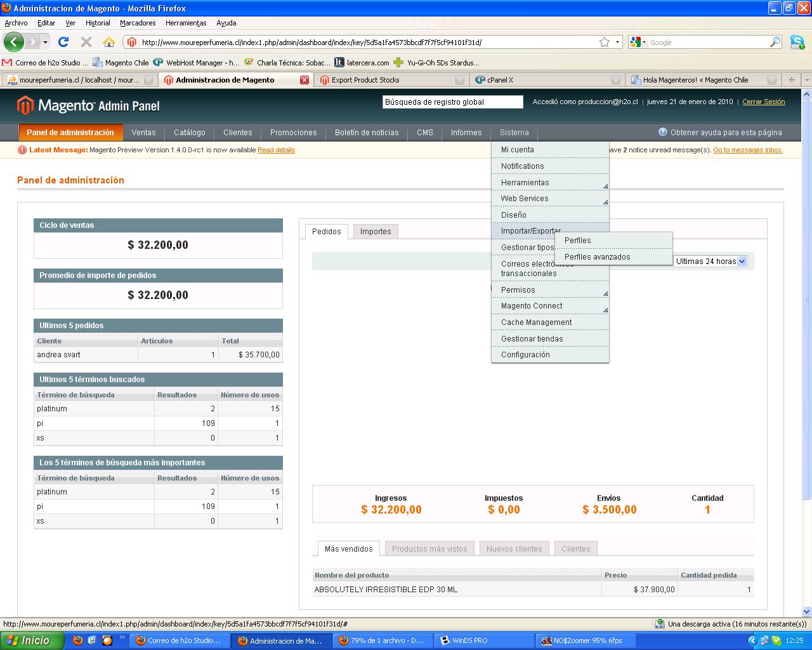This screenshot has width=812, height=650.
Task: Open bookmark Correo de h2o Studio
Action: point(45,63)
